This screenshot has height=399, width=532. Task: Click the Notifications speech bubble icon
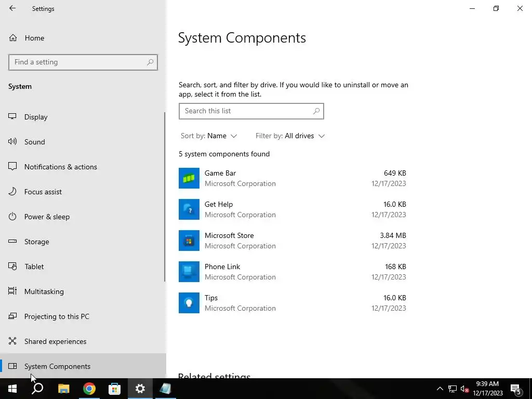coord(12,167)
